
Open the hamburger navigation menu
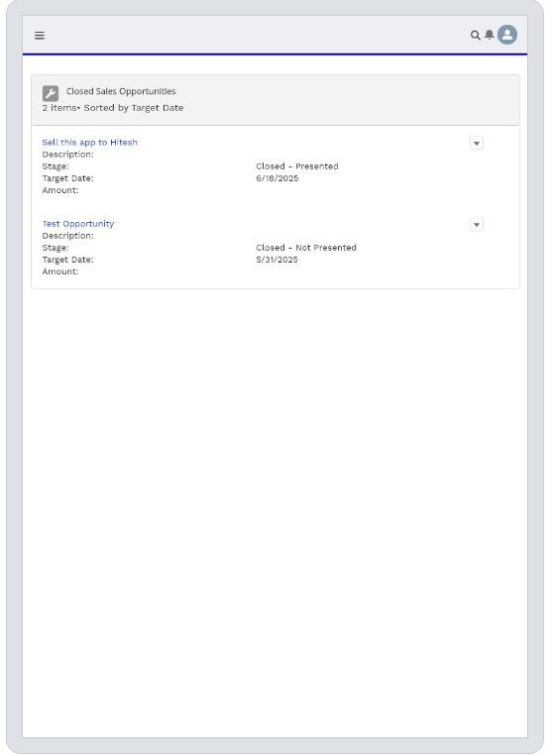(40, 36)
